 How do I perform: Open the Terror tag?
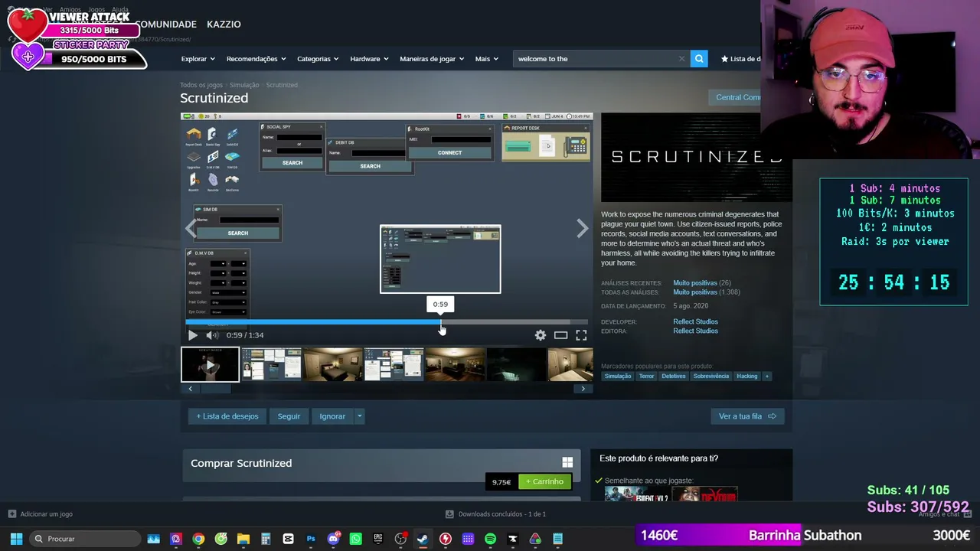point(647,377)
